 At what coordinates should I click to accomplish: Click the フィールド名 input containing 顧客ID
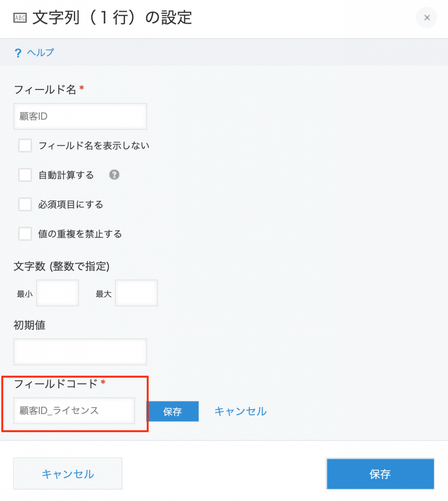pos(80,116)
